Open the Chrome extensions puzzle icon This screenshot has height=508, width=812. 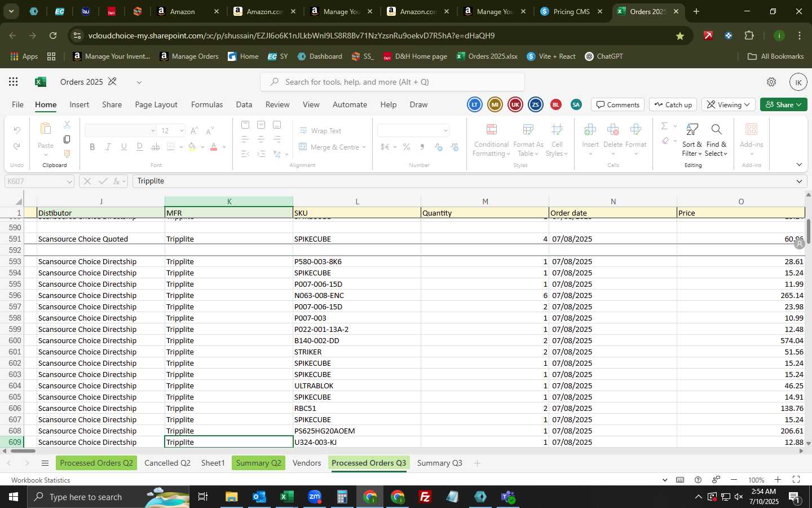[x=749, y=36]
